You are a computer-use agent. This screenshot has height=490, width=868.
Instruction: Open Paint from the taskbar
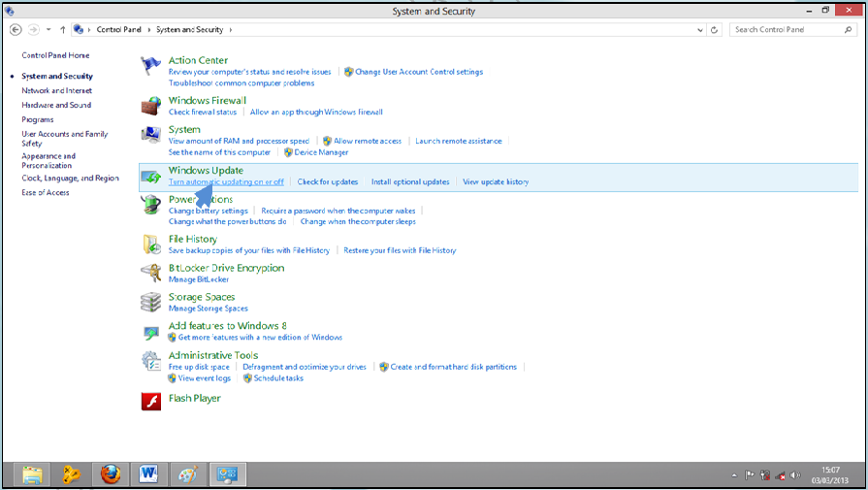point(187,474)
